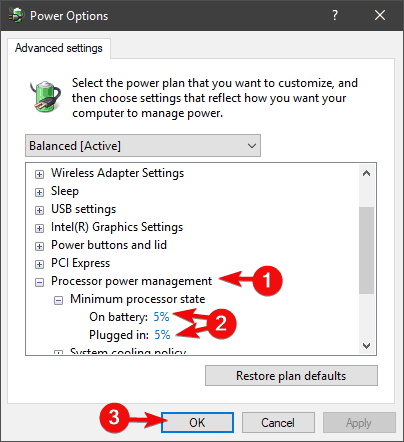Click On battery 5% value
Viewport: 404px width, 442px height.
[161, 317]
